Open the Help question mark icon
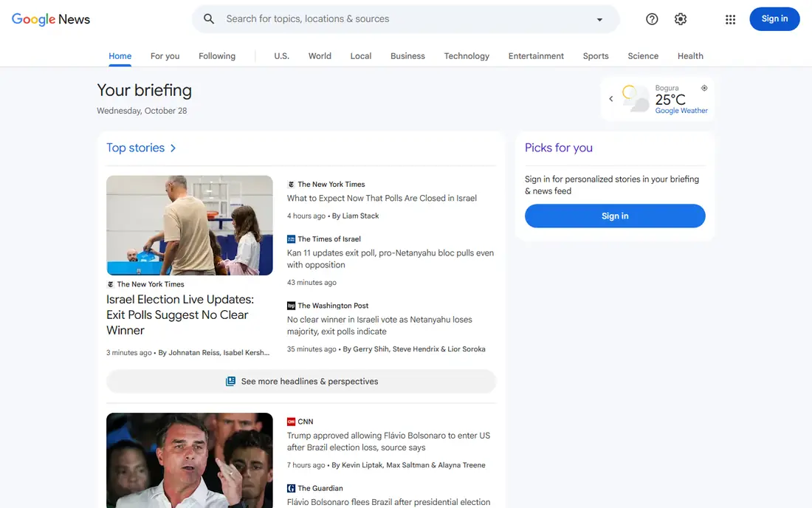812x508 pixels. 652,19
